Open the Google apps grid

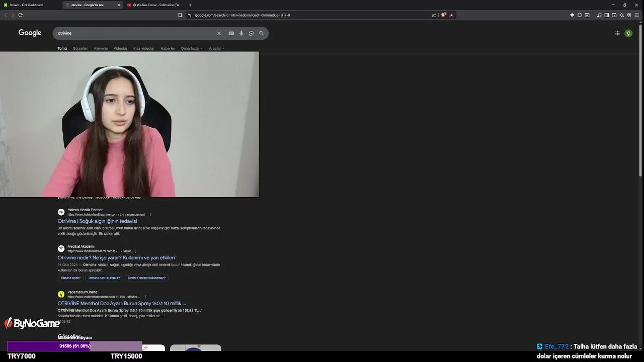pos(617,33)
